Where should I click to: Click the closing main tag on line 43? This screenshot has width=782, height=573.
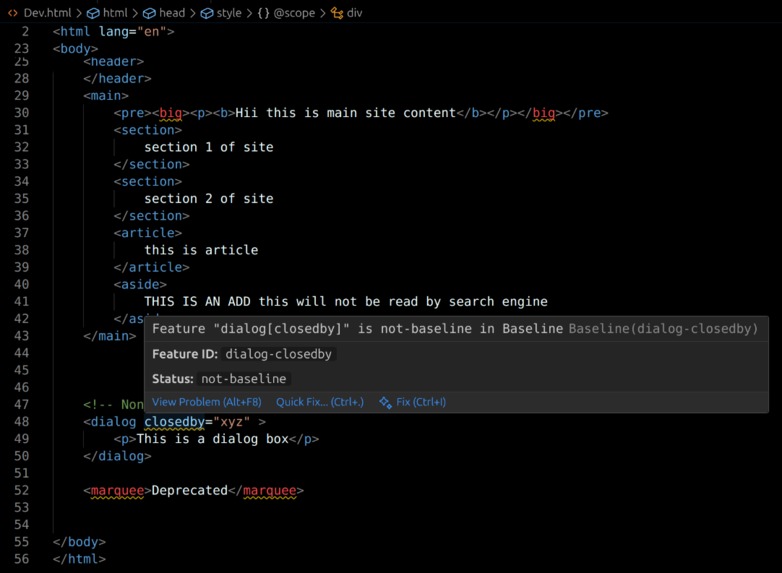[110, 336]
